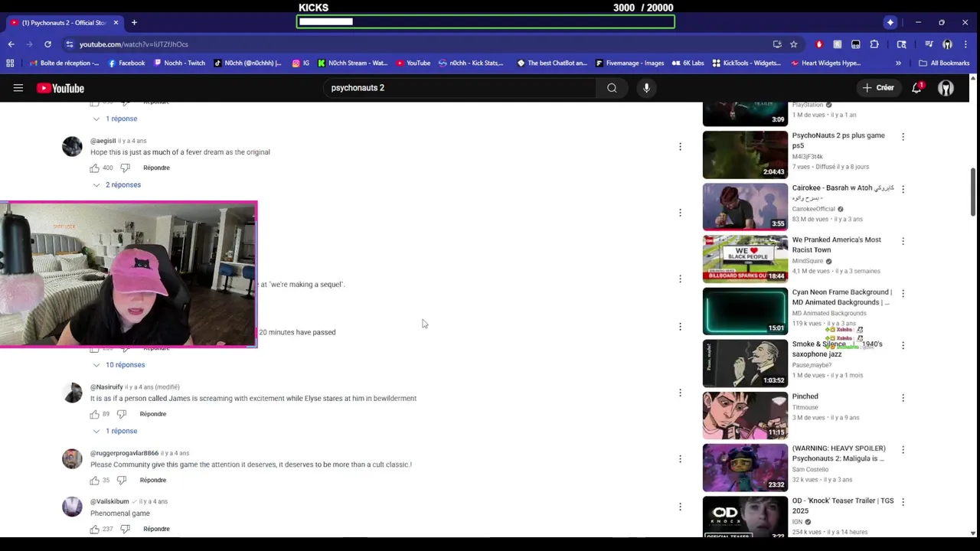Expand 1 réponse under @Nasiruify comment

115,431
